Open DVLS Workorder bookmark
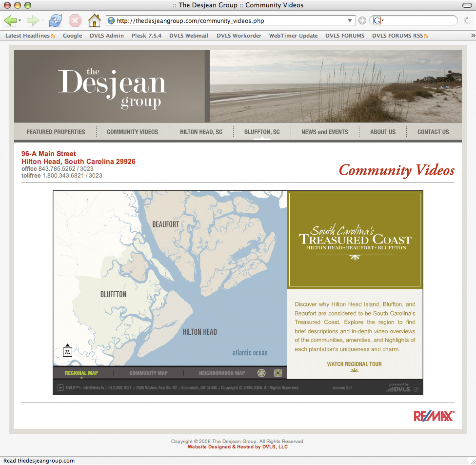The height and width of the screenshot is (465, 476). (x=239, y=36)
